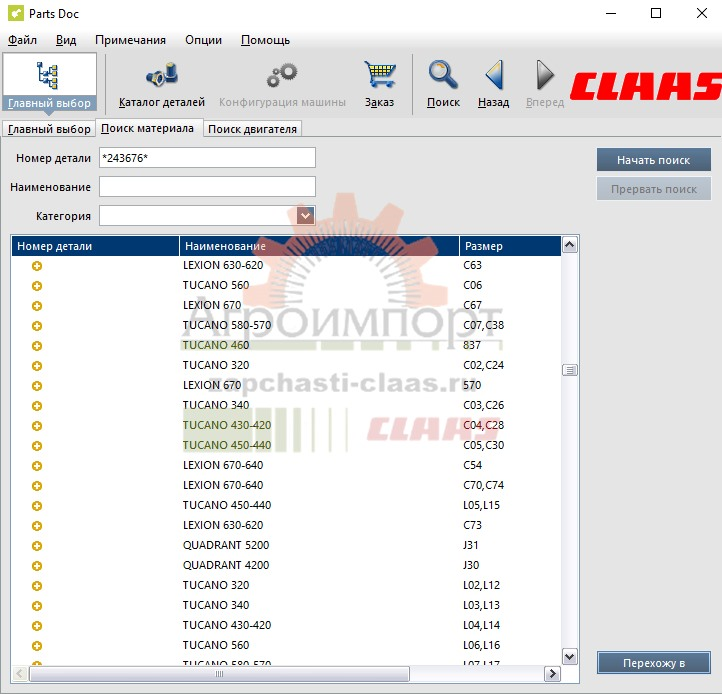Expand plus icon for TUCANO 560 L06,L16
This screenshot has width=722, height=694.
pos(37,646)
